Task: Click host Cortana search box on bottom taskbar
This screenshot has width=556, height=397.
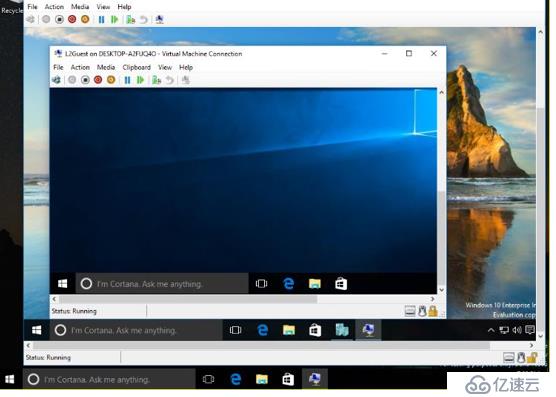Action: click(x=109, y=379)
